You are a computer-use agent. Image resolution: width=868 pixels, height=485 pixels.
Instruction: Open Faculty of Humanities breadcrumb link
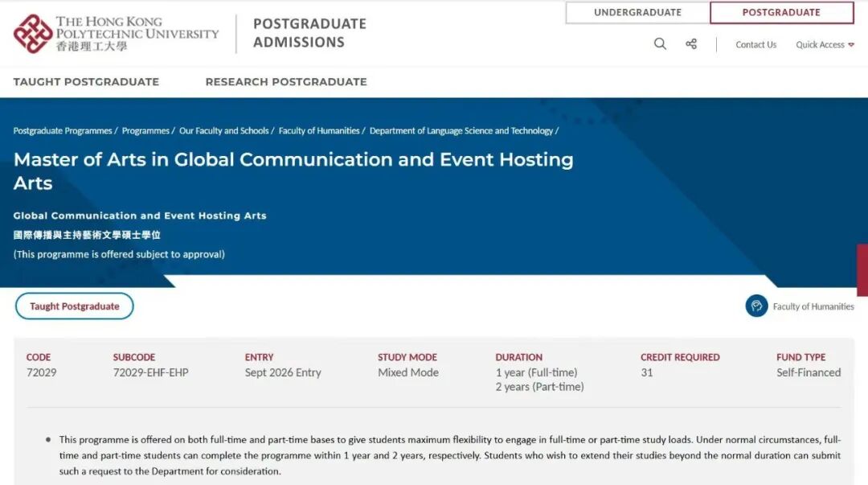[319, 131]
